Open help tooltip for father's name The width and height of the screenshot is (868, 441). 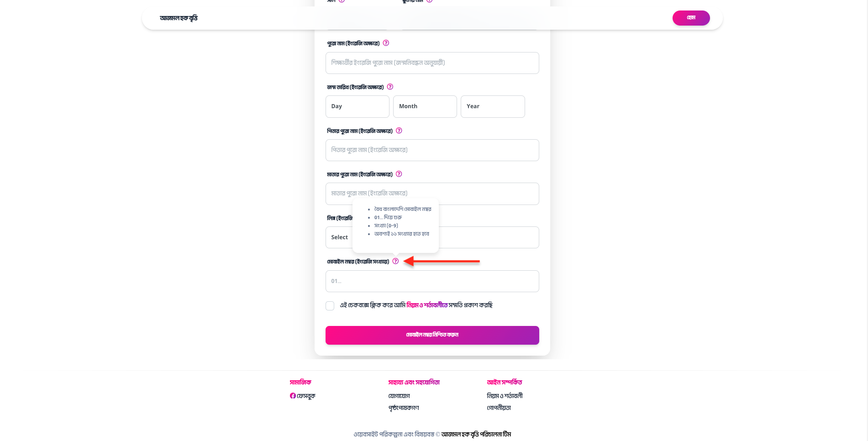coord(399,131)
